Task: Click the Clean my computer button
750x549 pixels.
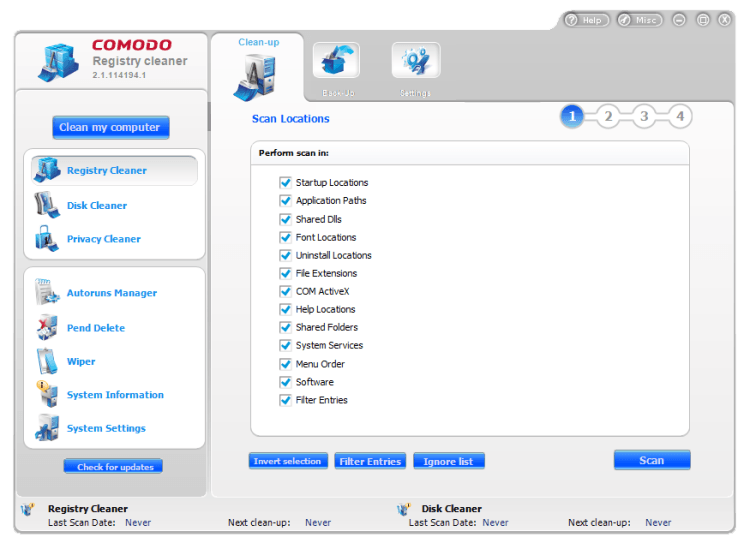Action: click(111, 127)
